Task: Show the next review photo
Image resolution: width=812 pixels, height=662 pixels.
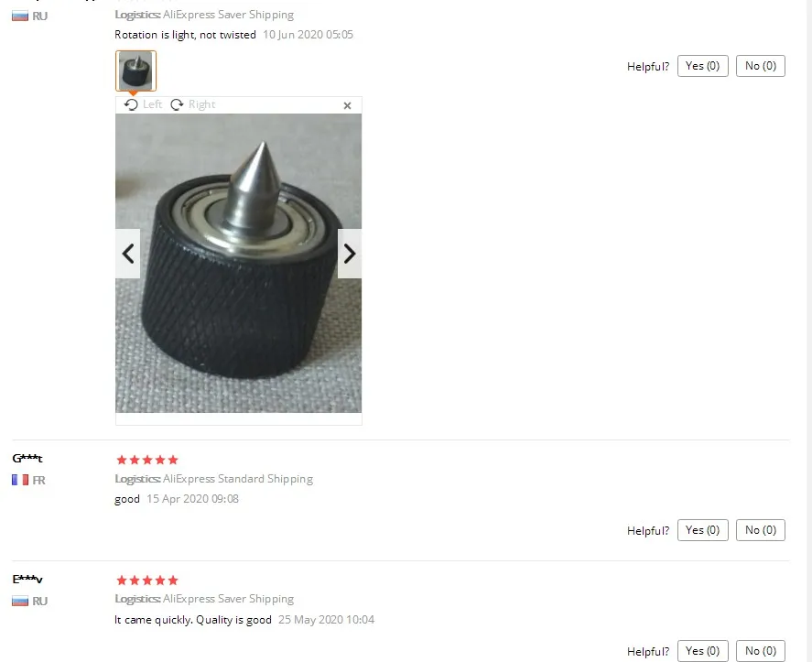Action: tap(350, 254)
